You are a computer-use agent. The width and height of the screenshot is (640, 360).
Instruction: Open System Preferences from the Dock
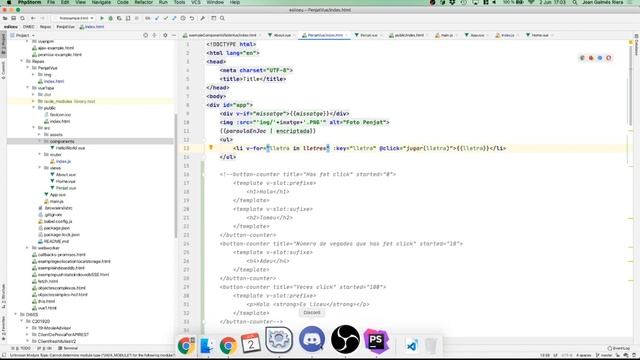click(x=279, y=340)
